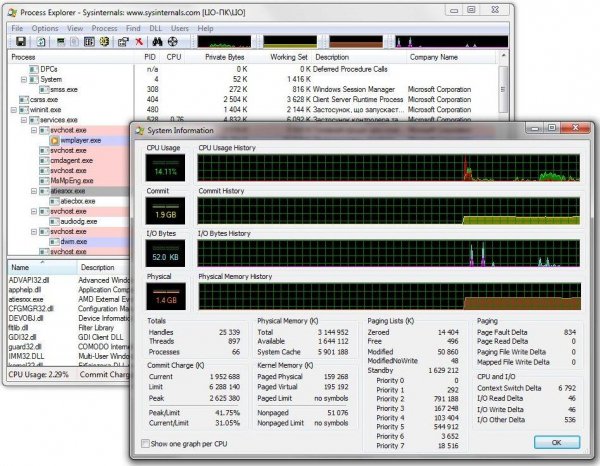Click the wmplayer.exe process icon
Viewport: 600px width, 466px height.
(x=55, y=140)
